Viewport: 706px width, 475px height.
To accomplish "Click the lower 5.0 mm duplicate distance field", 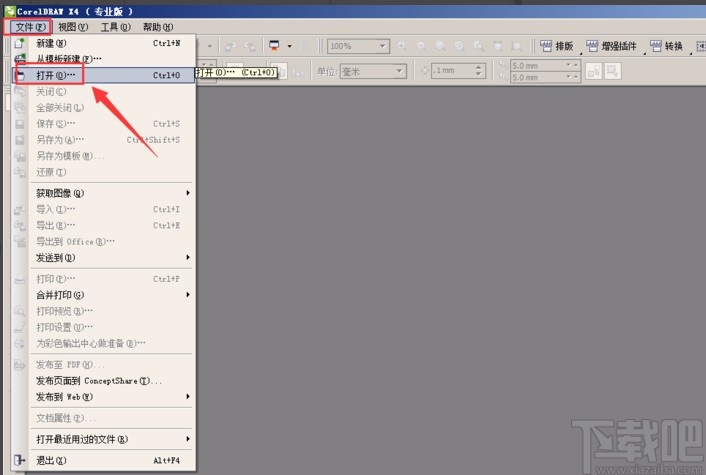I will click(537, 77).
